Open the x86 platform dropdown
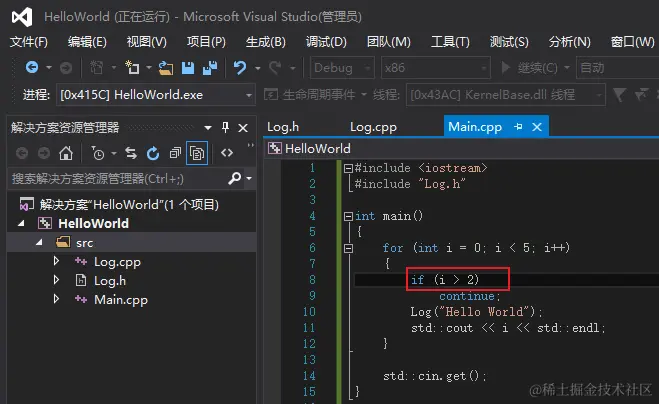 435,68
